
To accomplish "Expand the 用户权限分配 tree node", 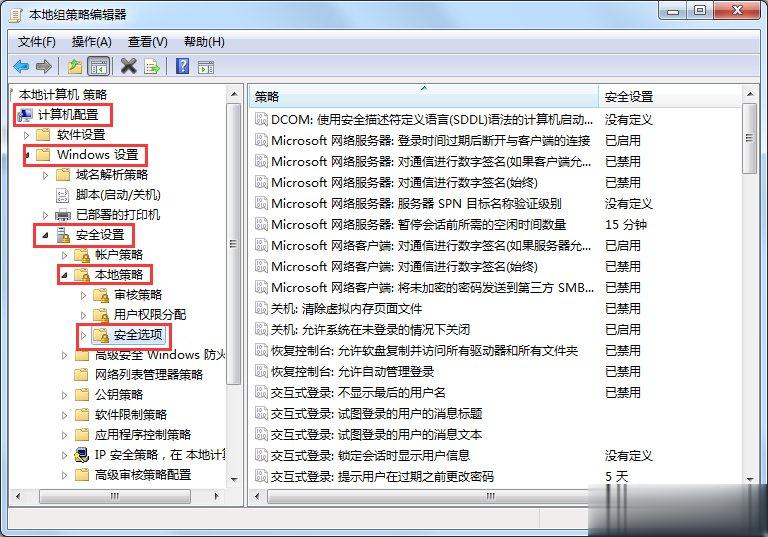I will coord(84,315).
